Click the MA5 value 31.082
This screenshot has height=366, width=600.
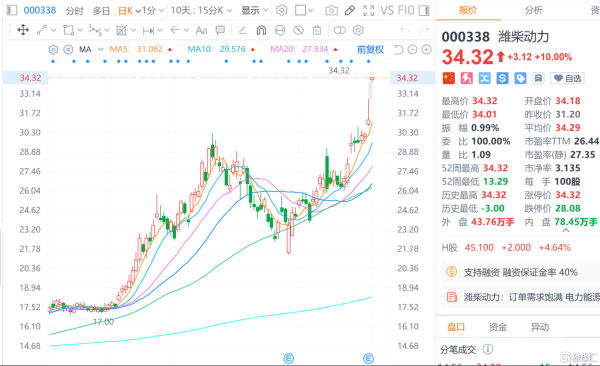pyautogui.click(x=150, y=49)
